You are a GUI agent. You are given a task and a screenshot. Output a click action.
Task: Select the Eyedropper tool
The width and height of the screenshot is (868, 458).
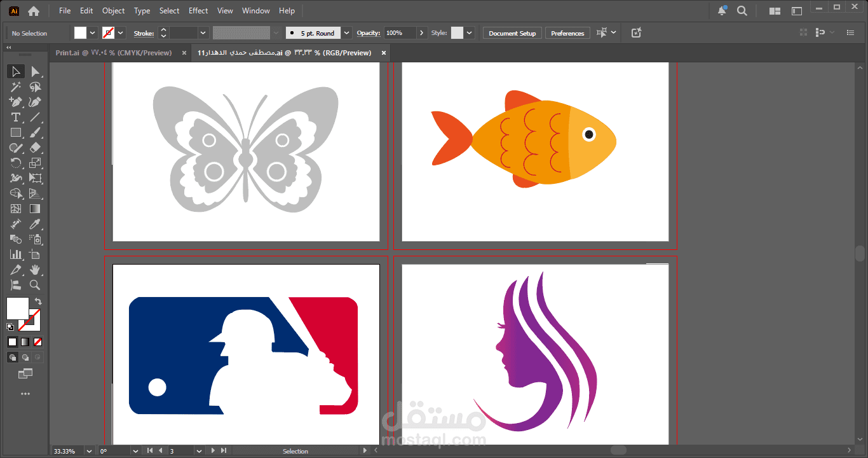(36, 224)
